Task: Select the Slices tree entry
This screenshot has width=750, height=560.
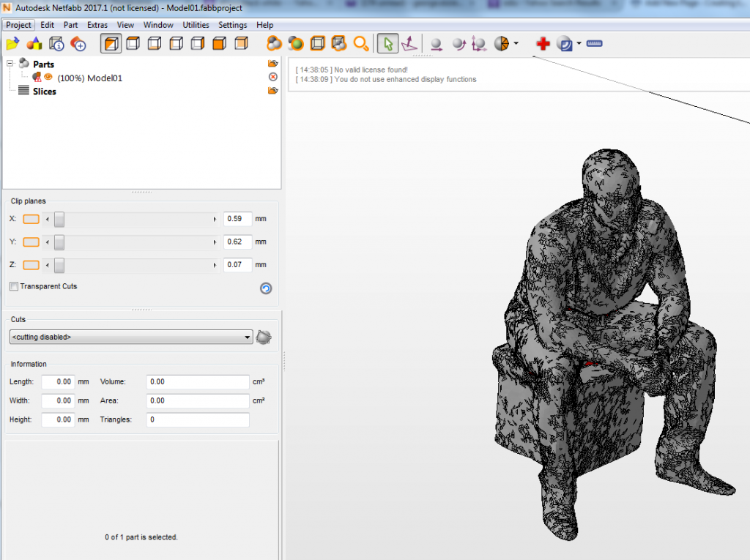Action: 44,92
